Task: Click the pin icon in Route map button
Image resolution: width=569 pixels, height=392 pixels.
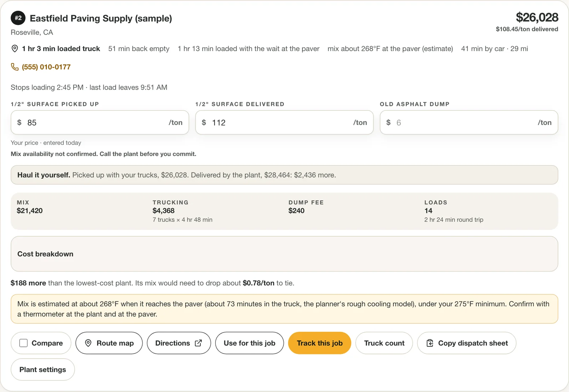Action: pos(88,343)
